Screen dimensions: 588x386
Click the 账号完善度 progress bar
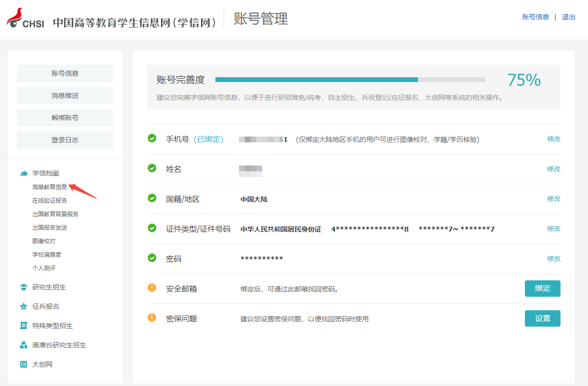pyautogui.click(x=350, y=80)
